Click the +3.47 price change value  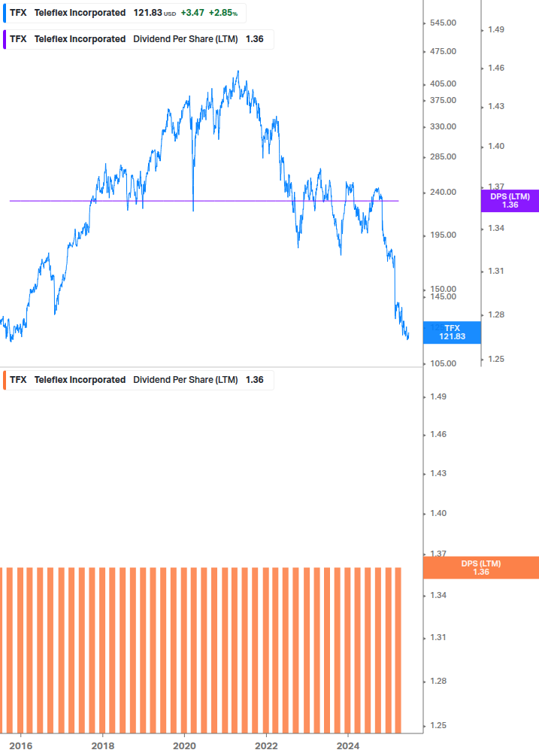(192, 13)
